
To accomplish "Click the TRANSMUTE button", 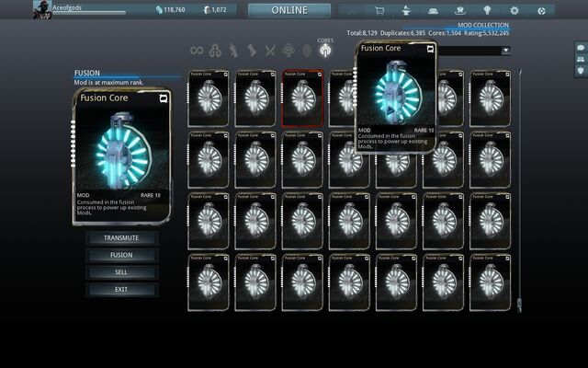I will [121, 238].
